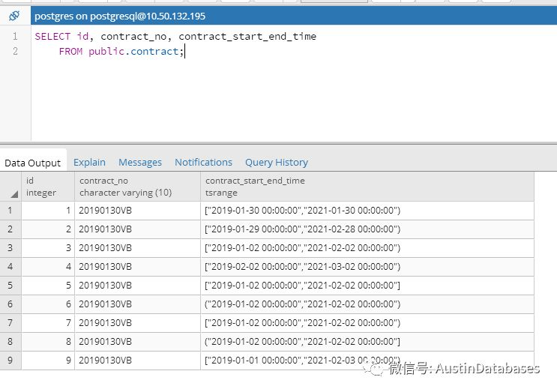Click the range cell starting 2019-01-30
Image resolution: width=557 pixels, height=392 pixels.
(x=367, y=211)
